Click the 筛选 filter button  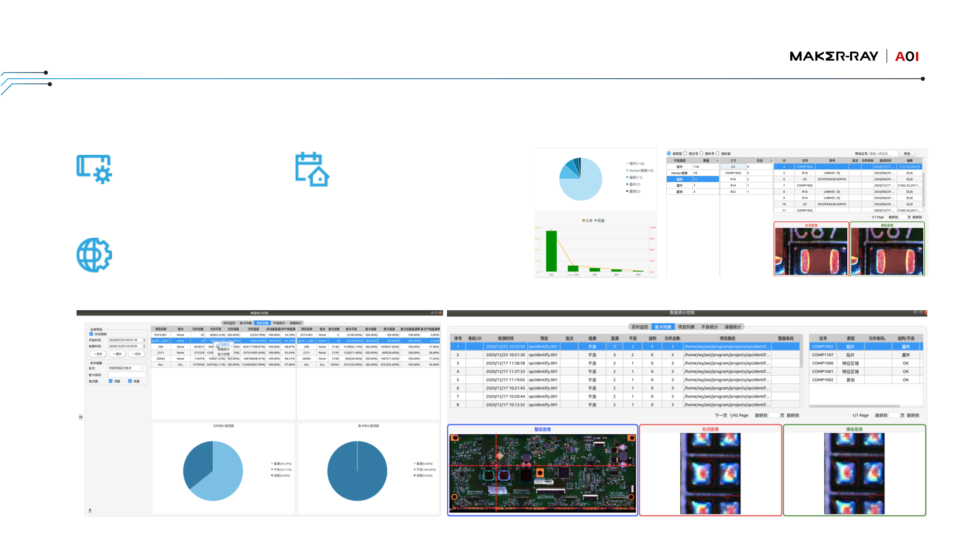click(x=907, y=154)
